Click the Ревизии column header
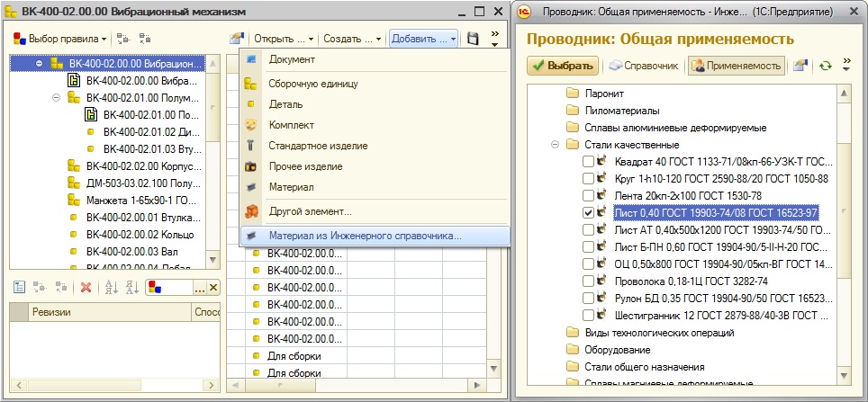The image size is (868, 402). [x=110, y=312]
